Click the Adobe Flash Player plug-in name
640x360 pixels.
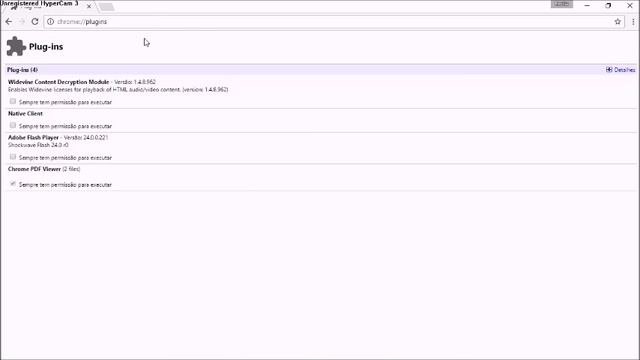[33, 138]
